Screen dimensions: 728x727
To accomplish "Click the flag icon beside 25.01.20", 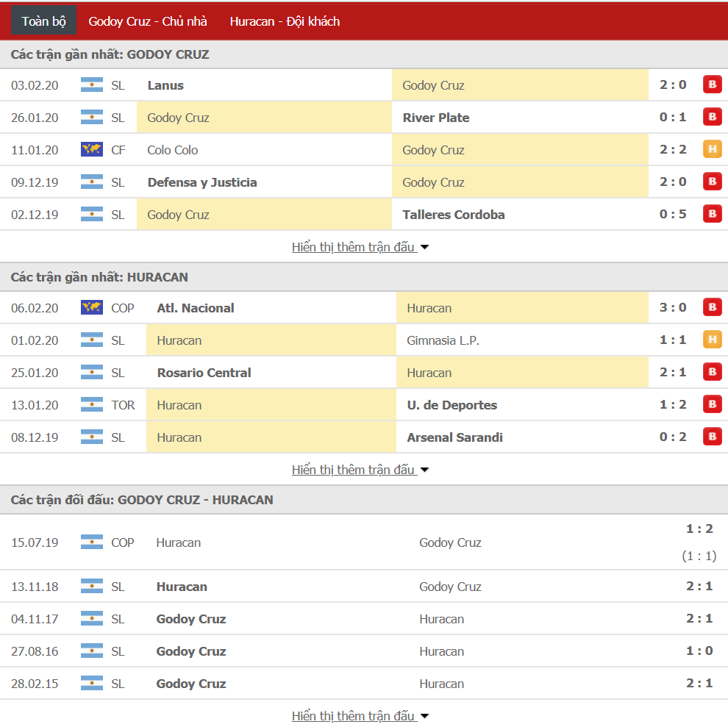I will coord(92,372).
